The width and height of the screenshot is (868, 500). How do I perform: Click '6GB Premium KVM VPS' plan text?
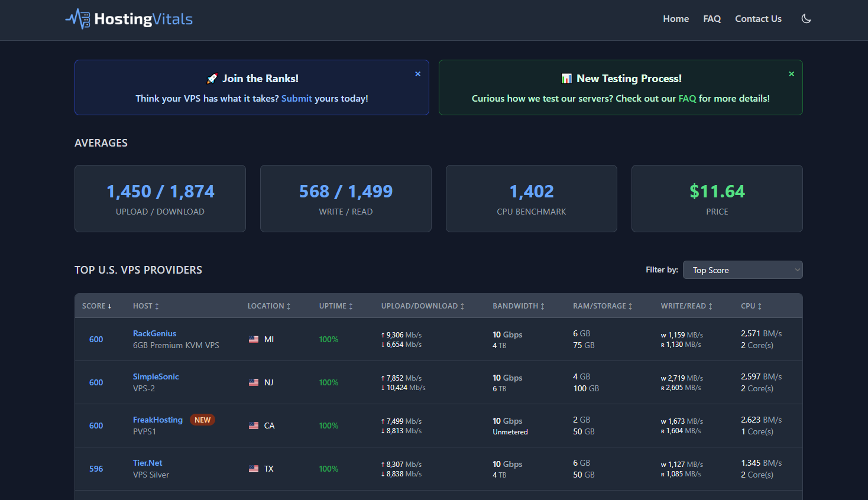pos(176,345)
